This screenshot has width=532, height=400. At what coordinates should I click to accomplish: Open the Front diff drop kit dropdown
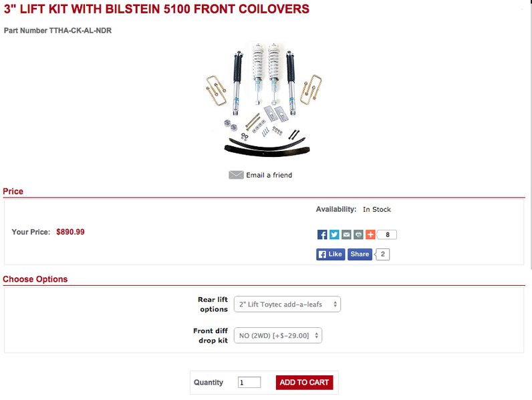278,336
